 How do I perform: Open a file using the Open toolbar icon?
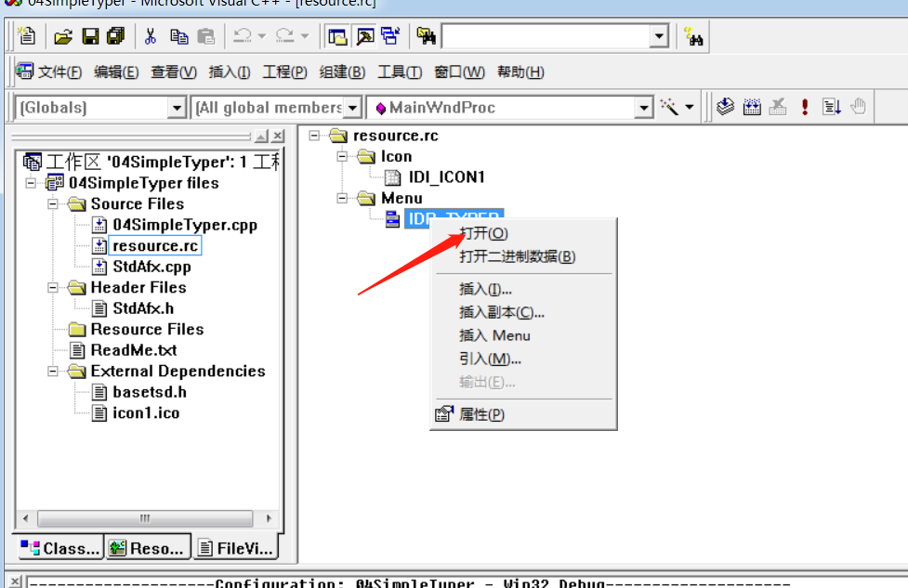pyautogui.click(x=63, y=35)
